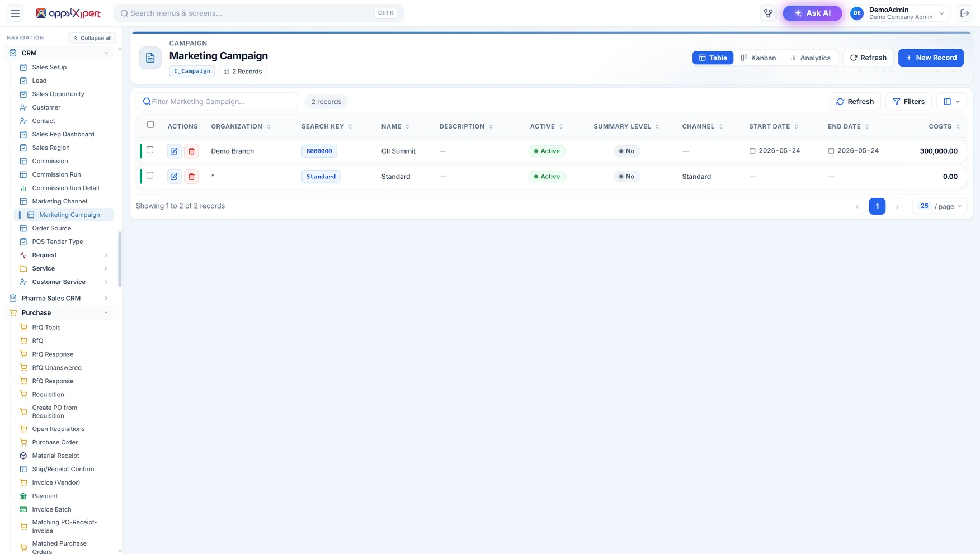This screenshot has height=554, width=980.
Task: Expand Pharma Sales CRM section
Action: click(x=59, y=299)
